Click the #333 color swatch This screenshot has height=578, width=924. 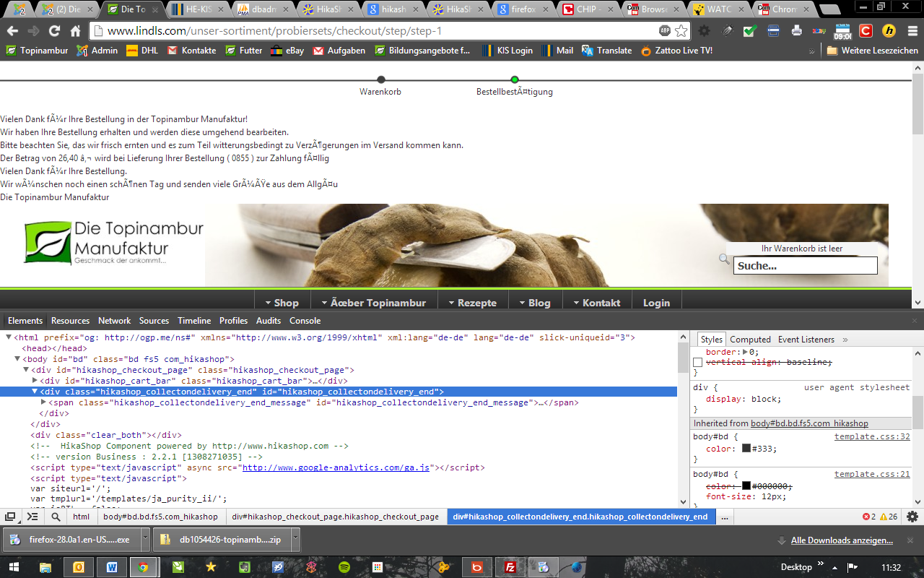746,449
